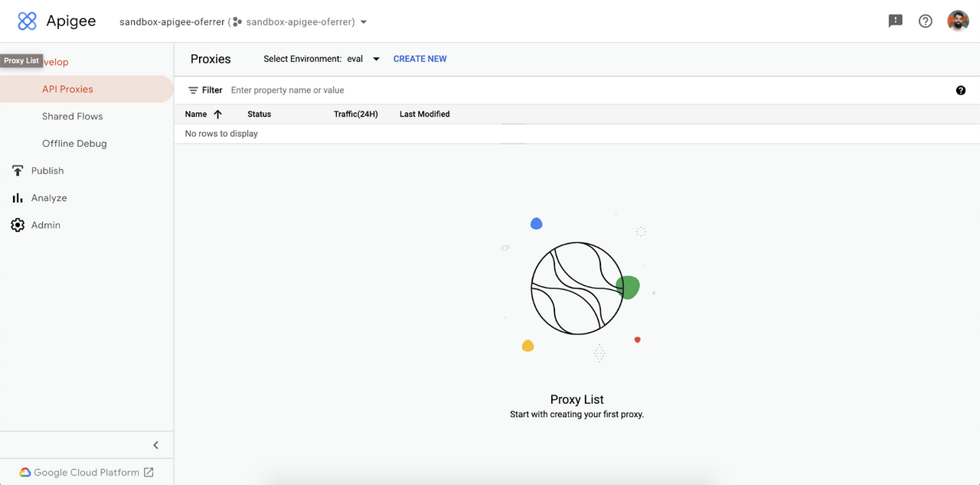
Task: Open the Admin gear icon
Action: [17, 224]
